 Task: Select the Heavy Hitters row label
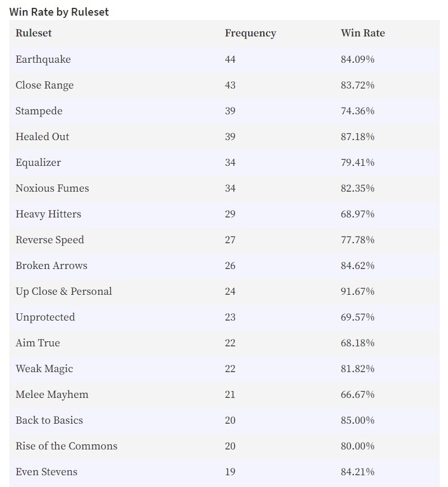point(48,214)
